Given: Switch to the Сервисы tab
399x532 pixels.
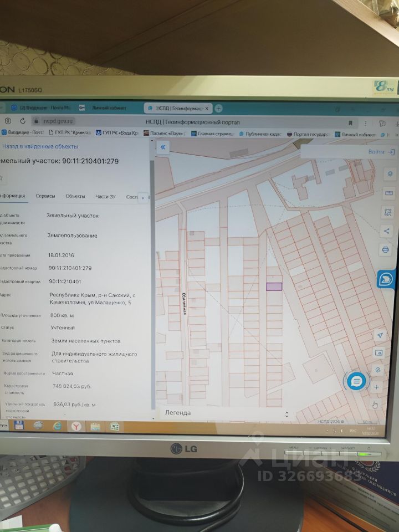Looking at the screenshot, I should tap(45, 196).
